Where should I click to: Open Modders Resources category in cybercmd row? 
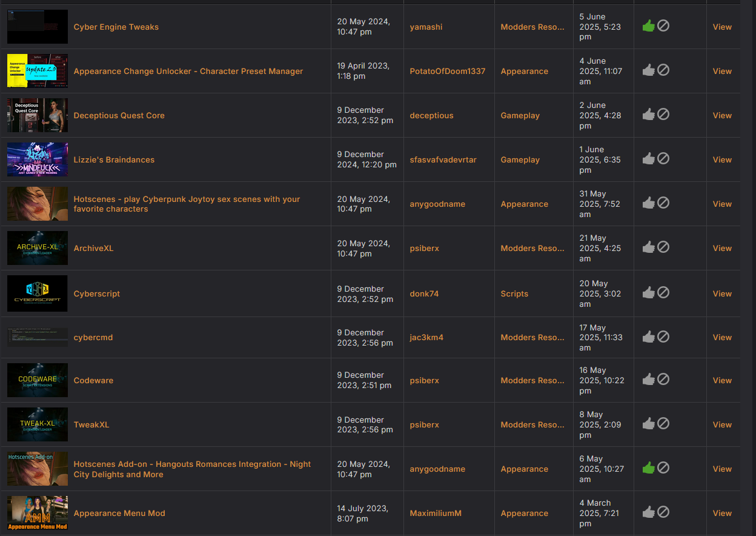coord(532,337)
